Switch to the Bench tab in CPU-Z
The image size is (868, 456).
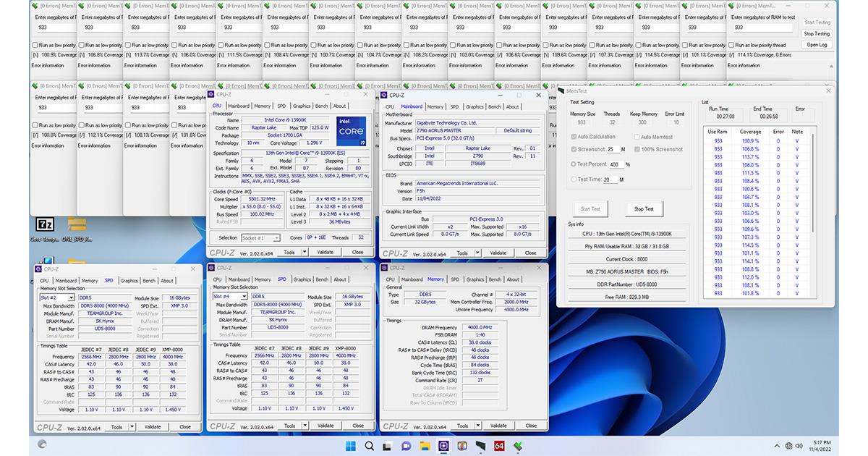click(x=322, y=106)
